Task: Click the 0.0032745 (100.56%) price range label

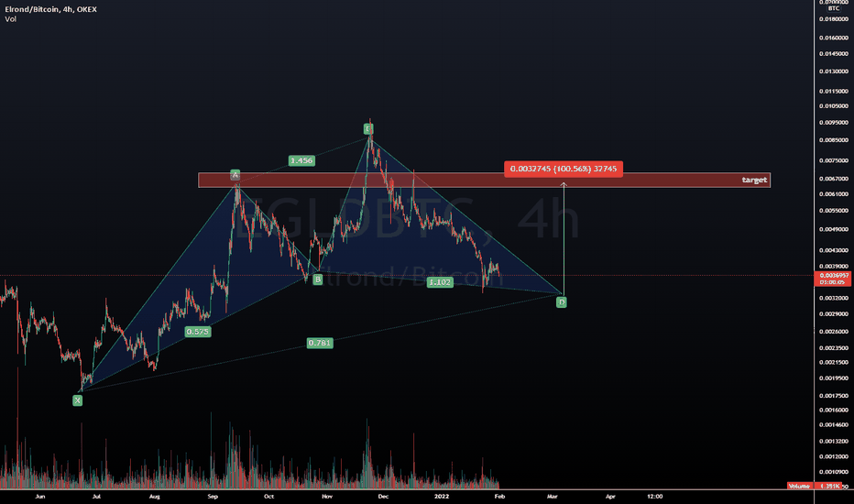Action: pyautogui.click(x=564, y=169)
